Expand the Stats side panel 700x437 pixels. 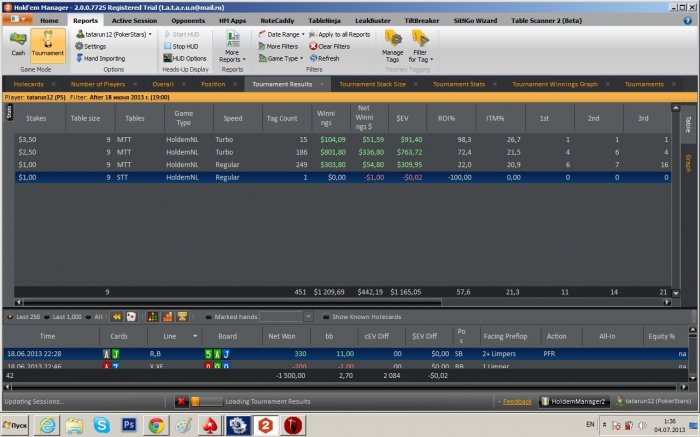pyautogui.click(x=9, y=112)
